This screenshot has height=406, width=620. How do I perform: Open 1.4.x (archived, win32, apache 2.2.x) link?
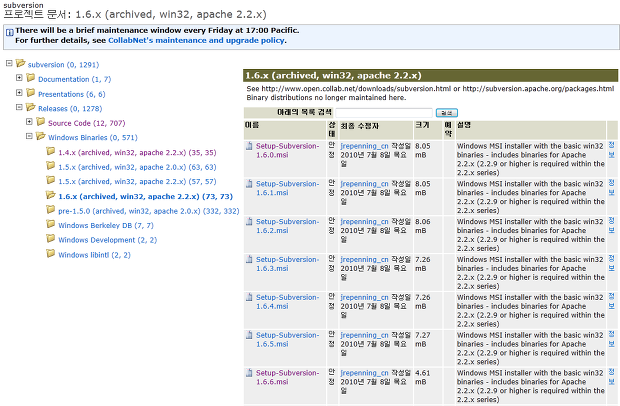pyautogui.click(x=137, y=153)
